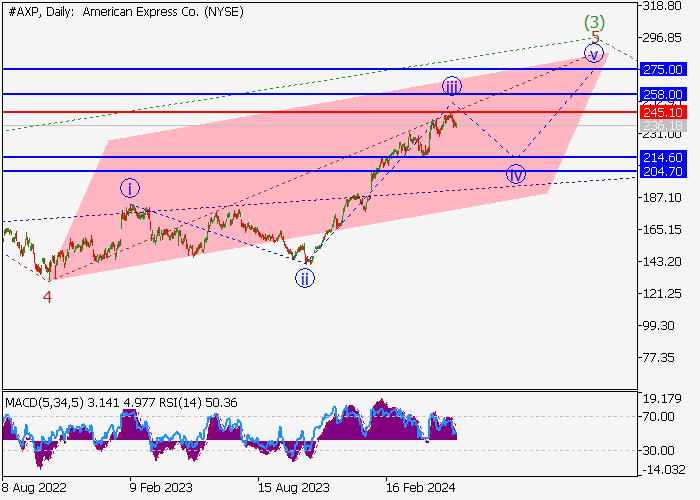700x500 pixels.
Task: Click the '15 Aug 2023' date label
Action: [x=293, y=488]
